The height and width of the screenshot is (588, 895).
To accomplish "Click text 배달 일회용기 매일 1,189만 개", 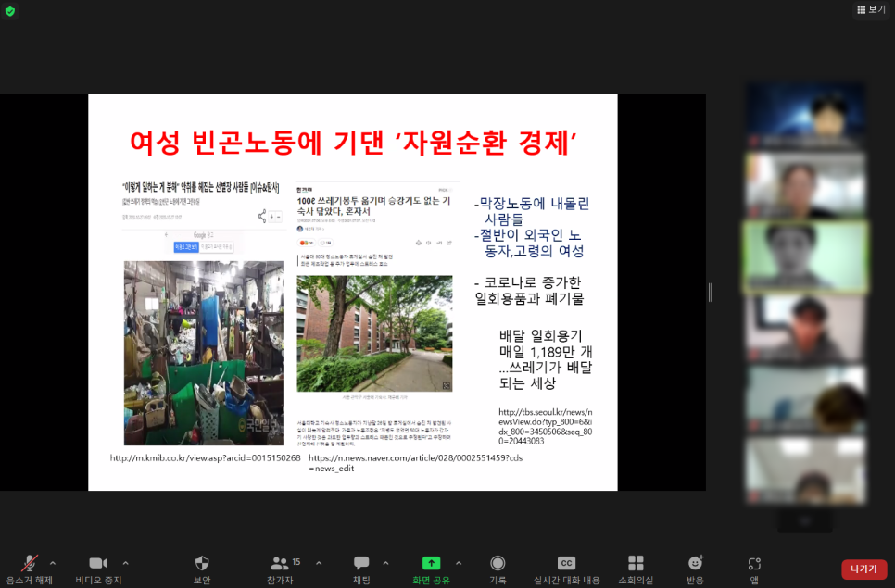I will 545,344.
